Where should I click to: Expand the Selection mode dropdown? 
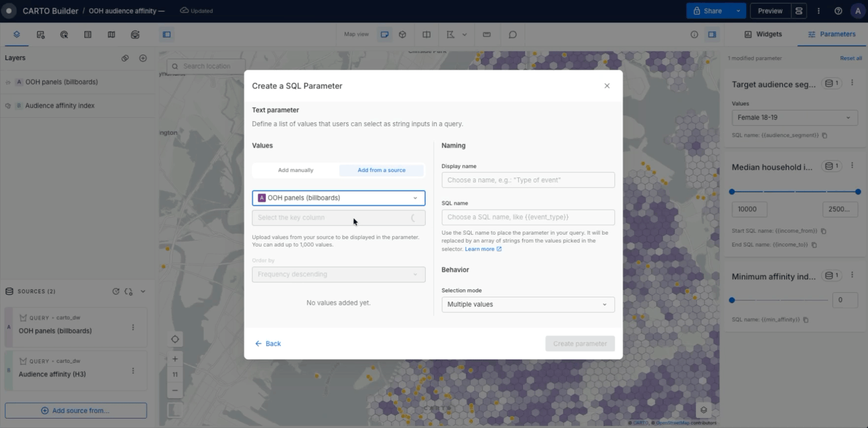528,304
